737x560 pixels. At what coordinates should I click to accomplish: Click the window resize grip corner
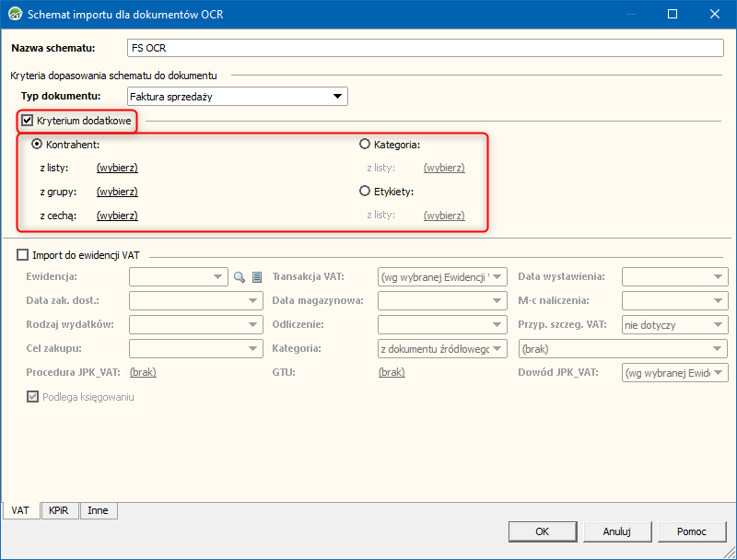coord(731,553)
